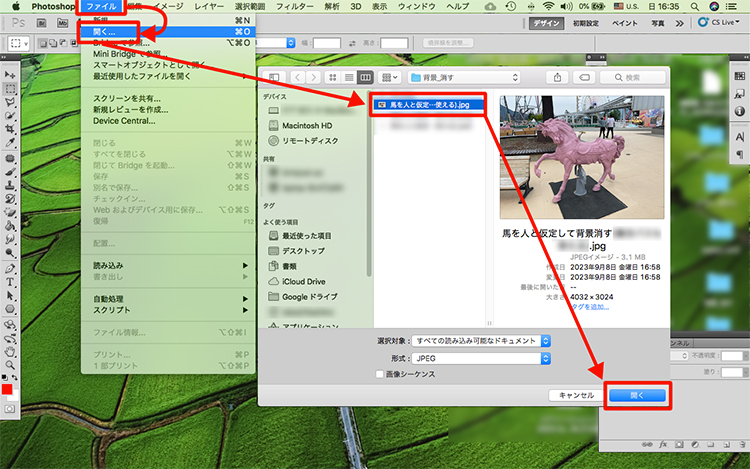
Task: Choose 開く... from the File menu
Action: click(170, 32)
